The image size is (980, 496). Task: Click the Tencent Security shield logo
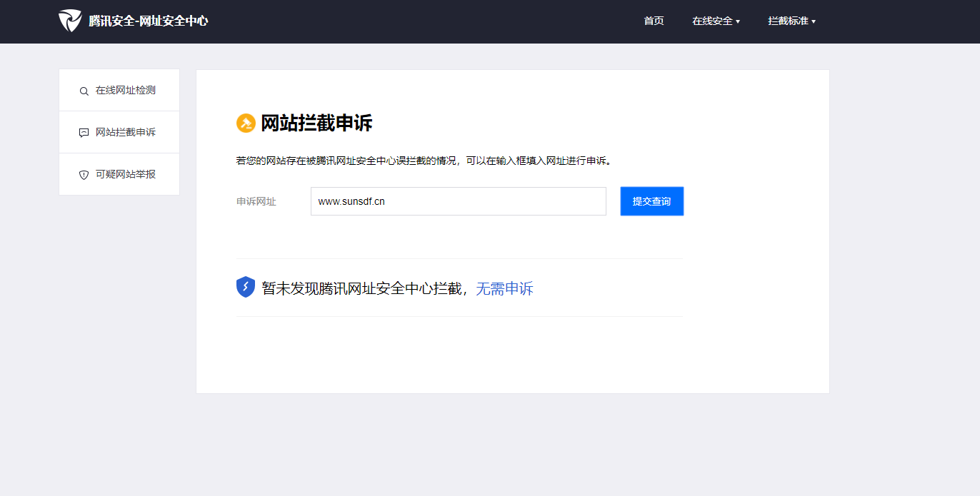coord(70,21)
